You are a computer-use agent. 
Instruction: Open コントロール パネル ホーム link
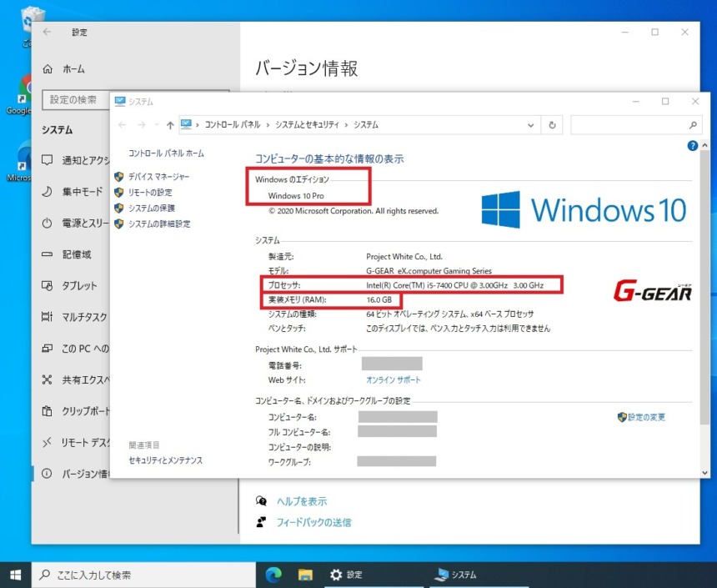(x=166, y=153)
